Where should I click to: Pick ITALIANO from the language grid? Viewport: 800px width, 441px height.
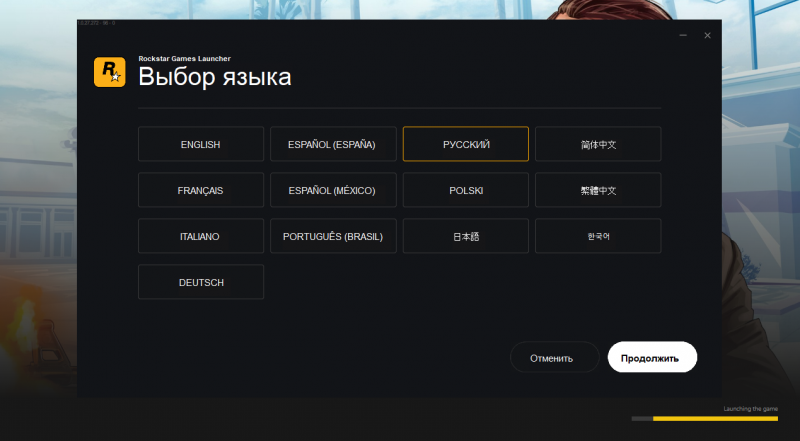click(x=201, y=236)
